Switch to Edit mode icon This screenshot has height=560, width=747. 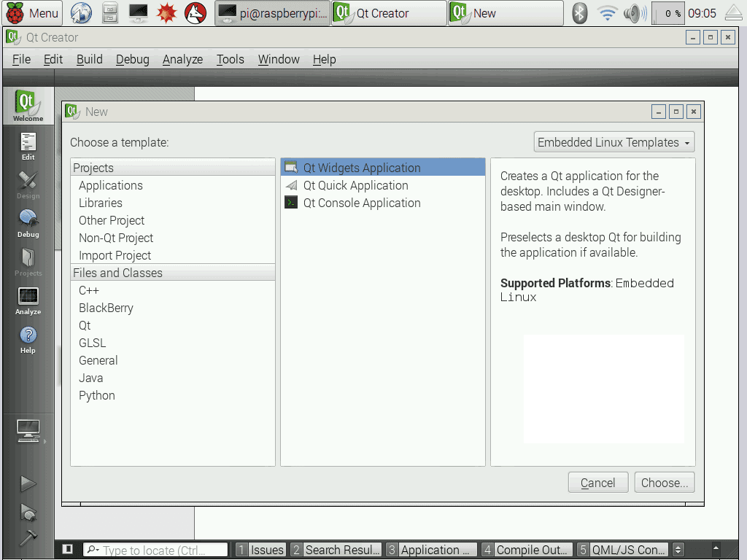click(28, 145)
